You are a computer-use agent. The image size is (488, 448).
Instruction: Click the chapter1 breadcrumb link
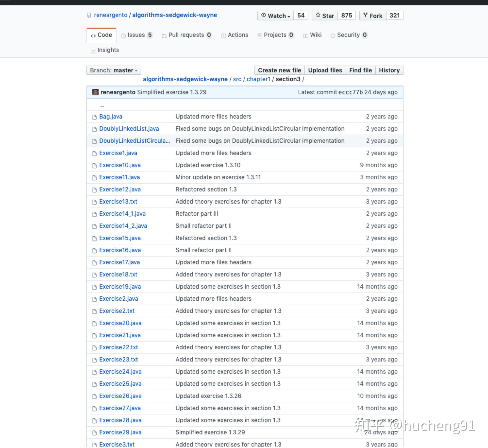click(258, 79)
